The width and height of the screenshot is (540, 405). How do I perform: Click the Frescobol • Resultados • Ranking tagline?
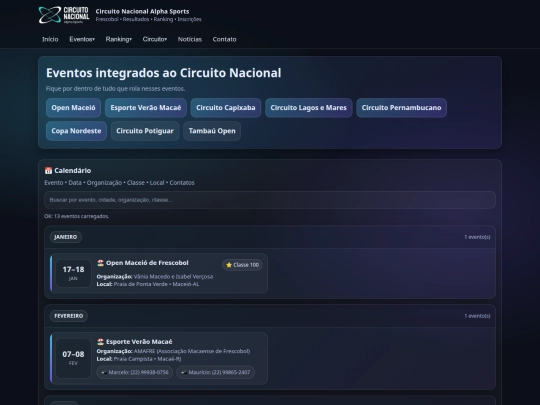pyautogui.click(x=148, y=19)
